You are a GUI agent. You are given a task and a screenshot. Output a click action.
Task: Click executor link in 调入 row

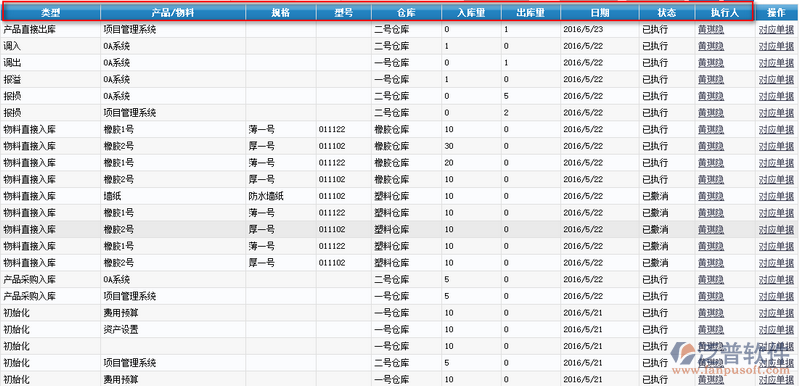pyautogui.click(x=711, y=46)
